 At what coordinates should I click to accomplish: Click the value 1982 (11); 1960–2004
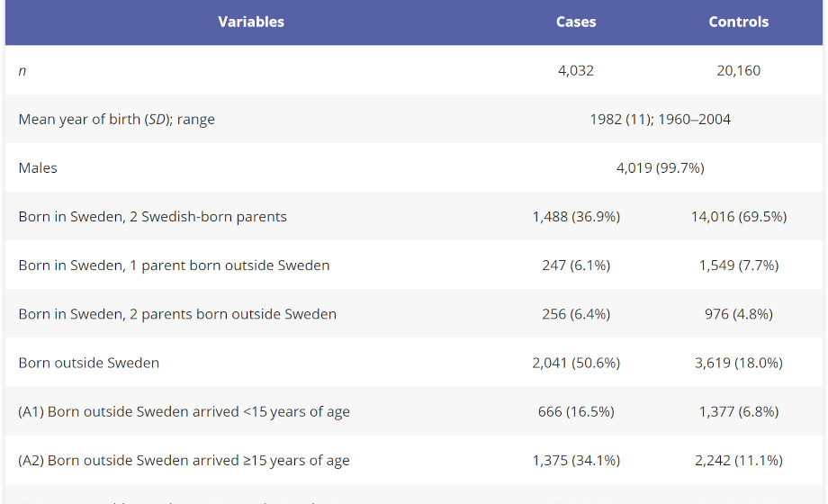tap(660, 119)
